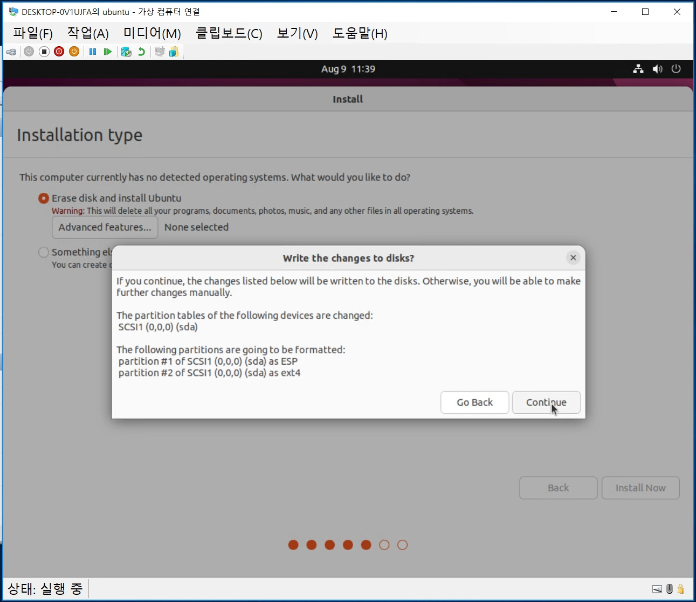
Task: Click the mouse status icon in the status bar
Action: (669, 589)
